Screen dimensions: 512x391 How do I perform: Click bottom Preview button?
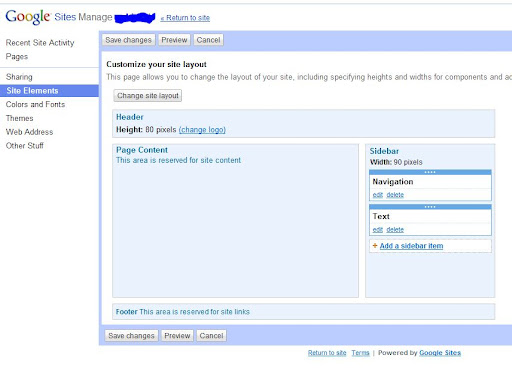(177, 336)
